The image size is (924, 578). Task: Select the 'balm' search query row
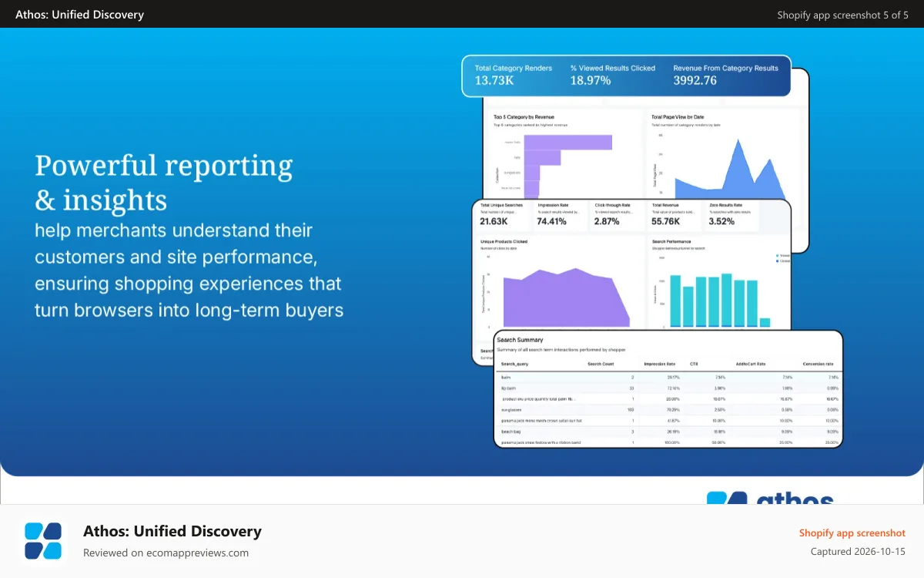[668, 378]
